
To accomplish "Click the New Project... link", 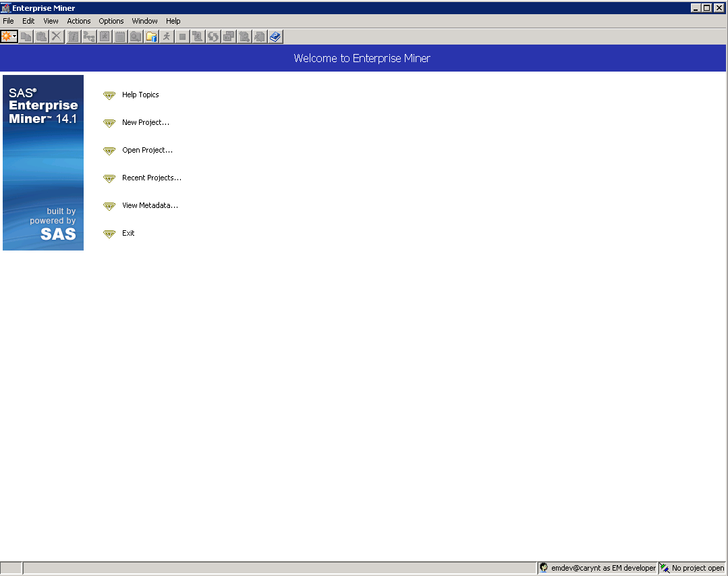I will (x=145, y=123).
